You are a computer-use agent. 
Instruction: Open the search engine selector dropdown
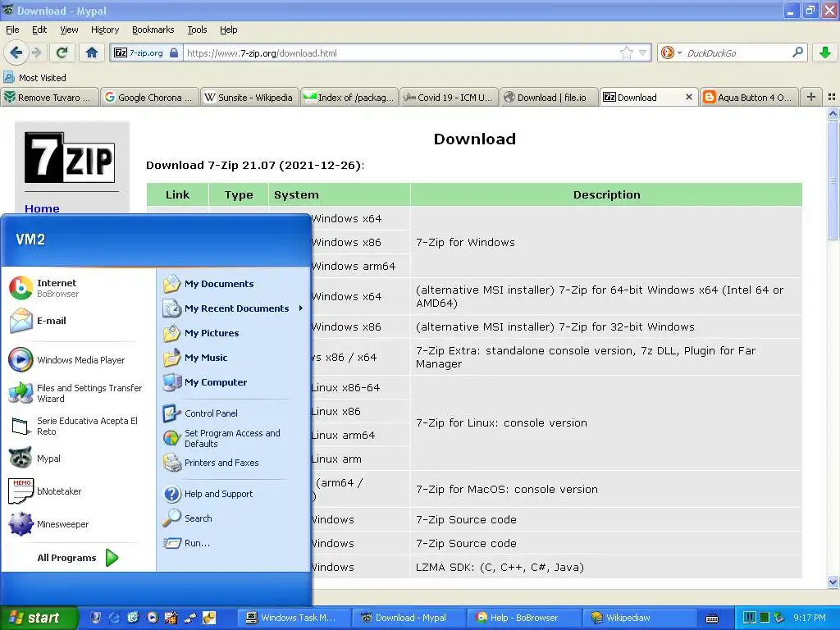(671, 52)
